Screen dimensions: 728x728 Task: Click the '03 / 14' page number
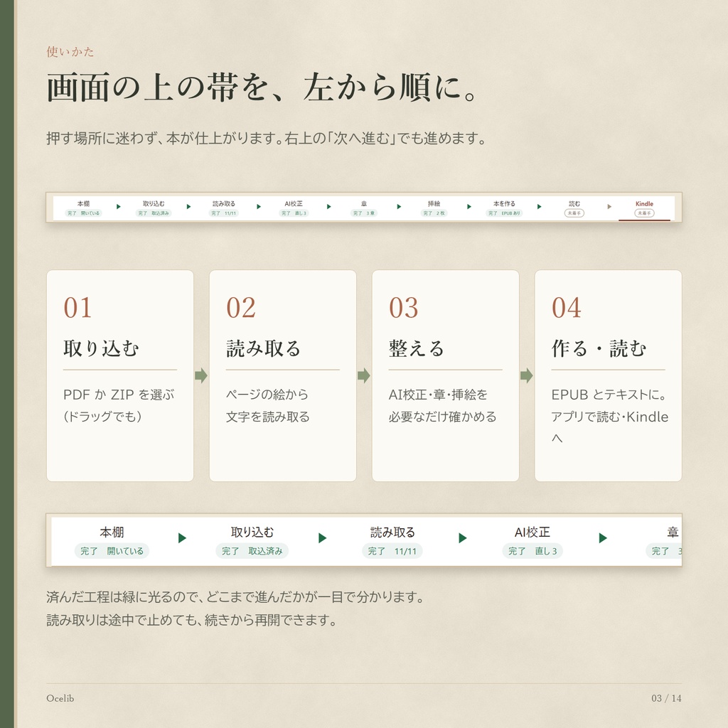tap(666, 698)
